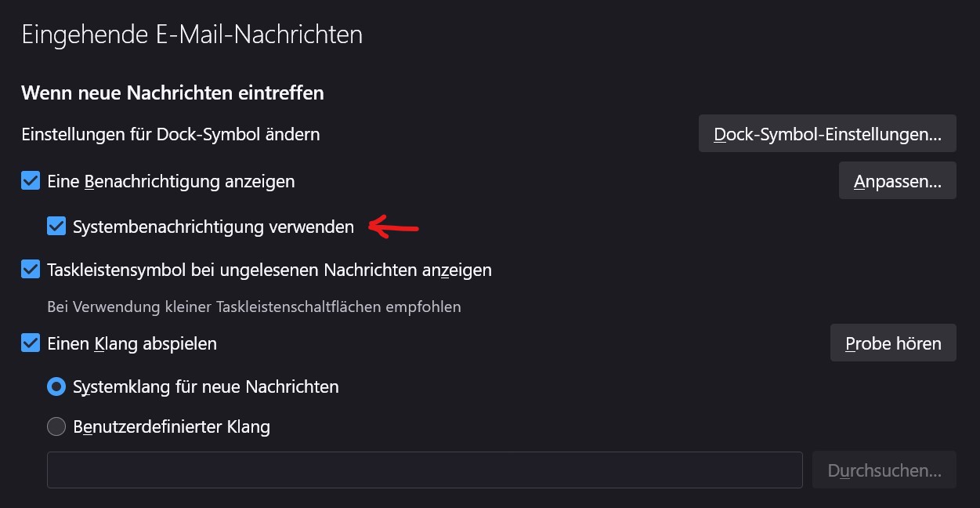This screenshot has width=980, height=508.
Task: Click the red arrow annotation
Action: 394,228
